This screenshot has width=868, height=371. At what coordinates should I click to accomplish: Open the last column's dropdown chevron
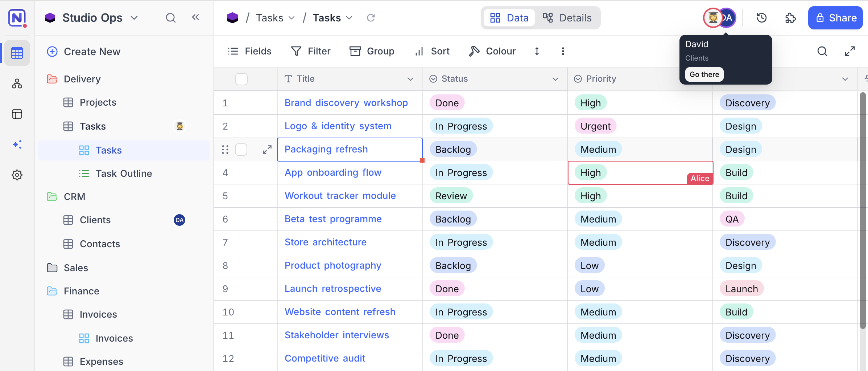(x=845, y=79)
